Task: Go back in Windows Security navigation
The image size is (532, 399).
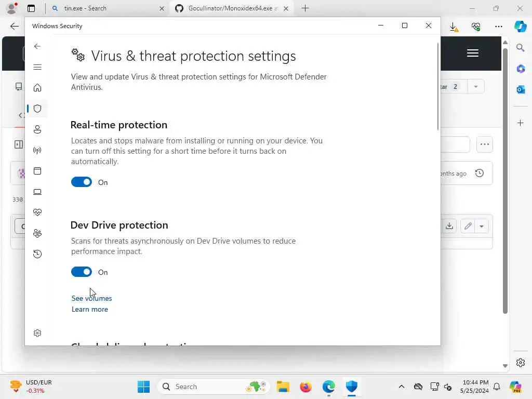Action: pyautogui.click(x=37, y=46)
